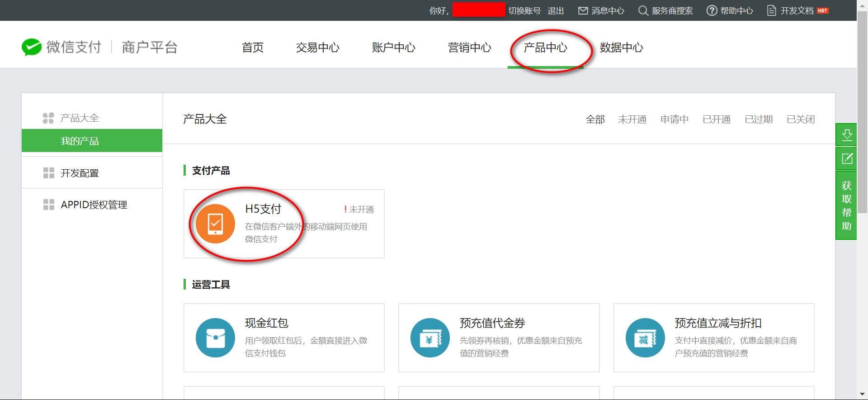Click the orange H5支付 phone icon
The width and height of the screenshot is (868, 400).
coord(215,224)
